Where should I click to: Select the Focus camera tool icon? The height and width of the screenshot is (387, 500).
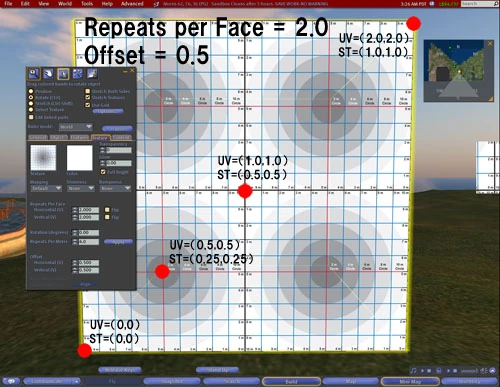[34, 73]
